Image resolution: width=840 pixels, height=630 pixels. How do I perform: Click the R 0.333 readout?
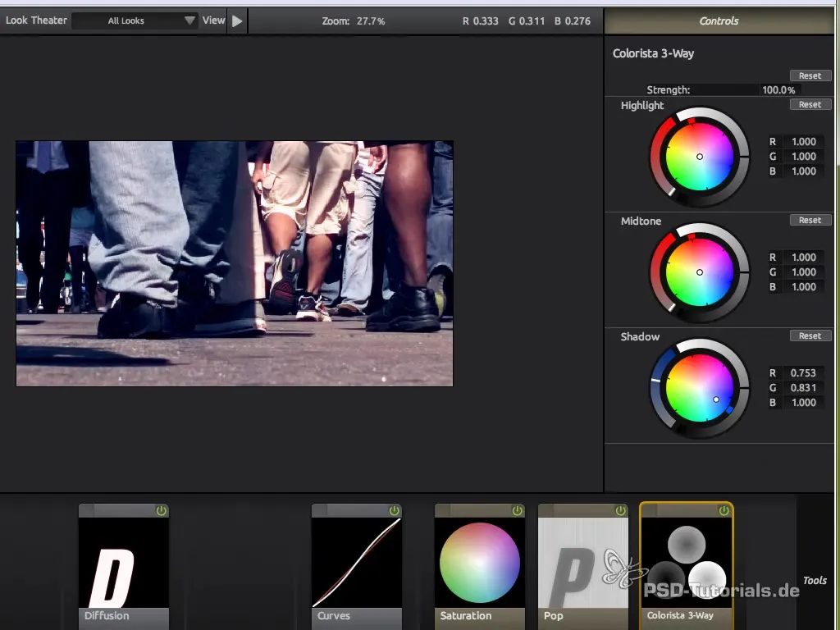click(x=480, y=21)
